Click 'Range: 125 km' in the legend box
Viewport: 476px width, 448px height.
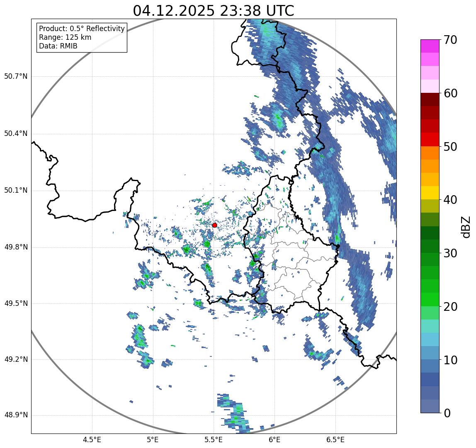[65, 37]
